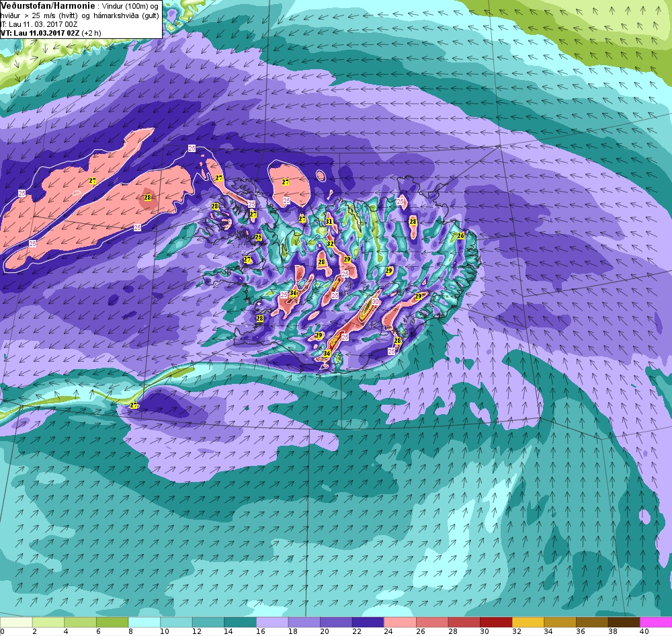Viewport: 672px width, 636px height.
Task: Click the red 28–30 legend swatch
Action: [464, 623]
